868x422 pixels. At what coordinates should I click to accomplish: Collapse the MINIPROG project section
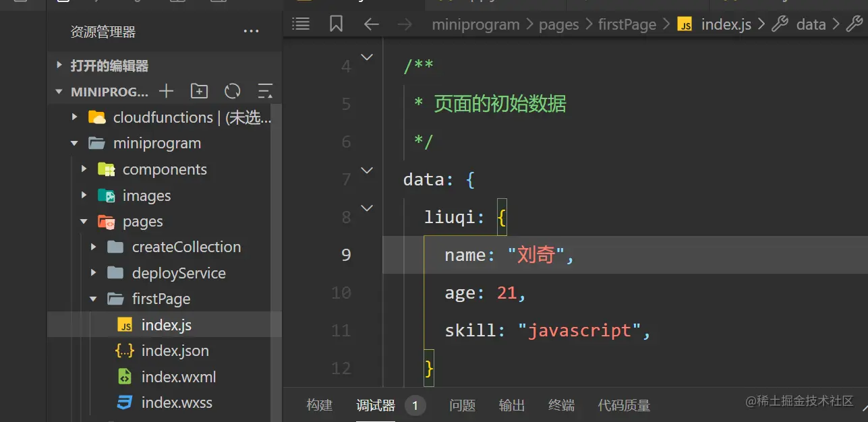[x=60, y=92]
